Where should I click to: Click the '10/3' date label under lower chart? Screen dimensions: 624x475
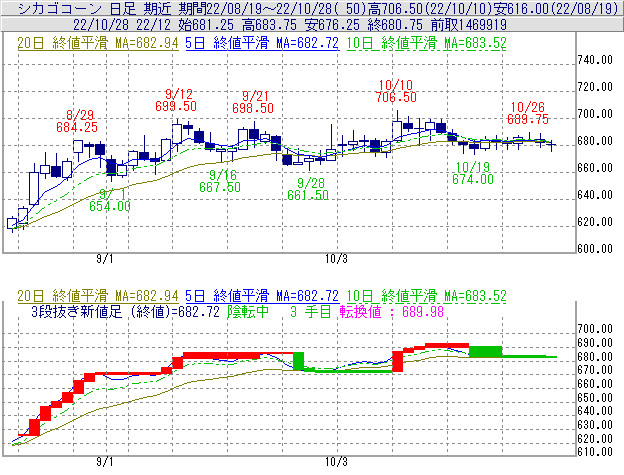pos(336,462)
